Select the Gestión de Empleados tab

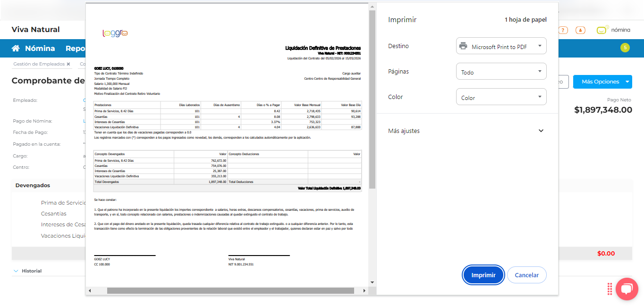(x=39, y=64)
